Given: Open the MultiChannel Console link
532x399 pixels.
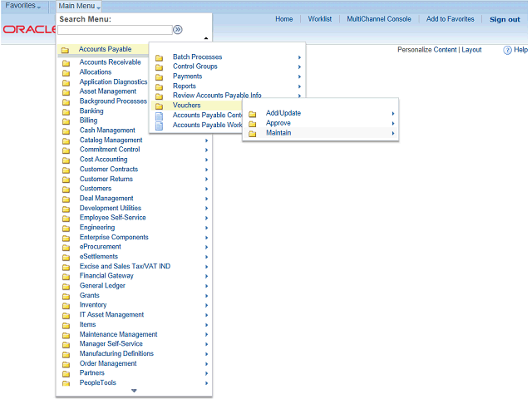Looking at the screenshot, I should [379, 19].
